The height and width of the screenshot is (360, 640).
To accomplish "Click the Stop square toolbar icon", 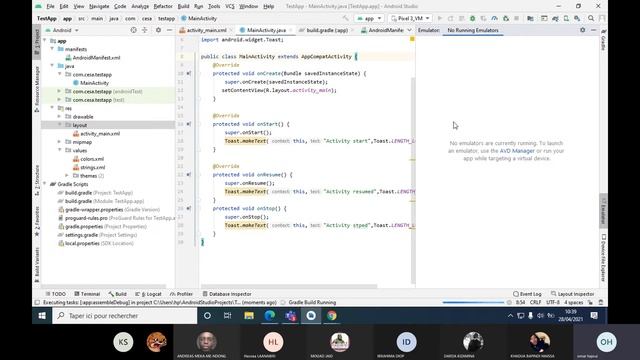I will 517,18.
